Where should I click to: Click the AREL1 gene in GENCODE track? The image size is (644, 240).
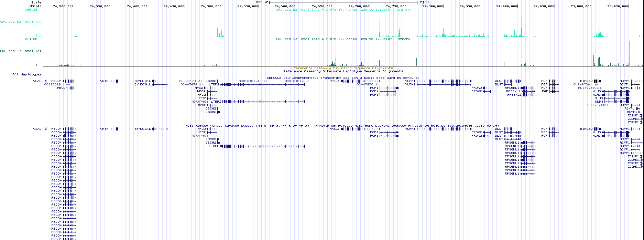(334, 81)
